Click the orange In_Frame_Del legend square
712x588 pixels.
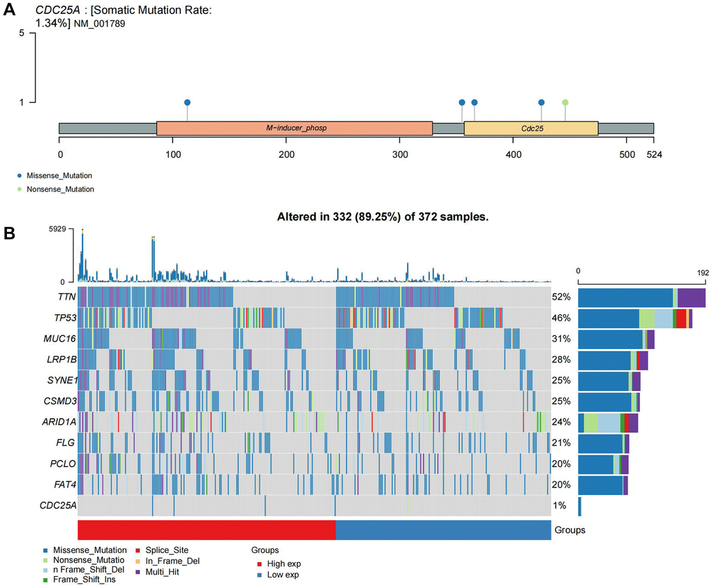click(x=138, y=561)
